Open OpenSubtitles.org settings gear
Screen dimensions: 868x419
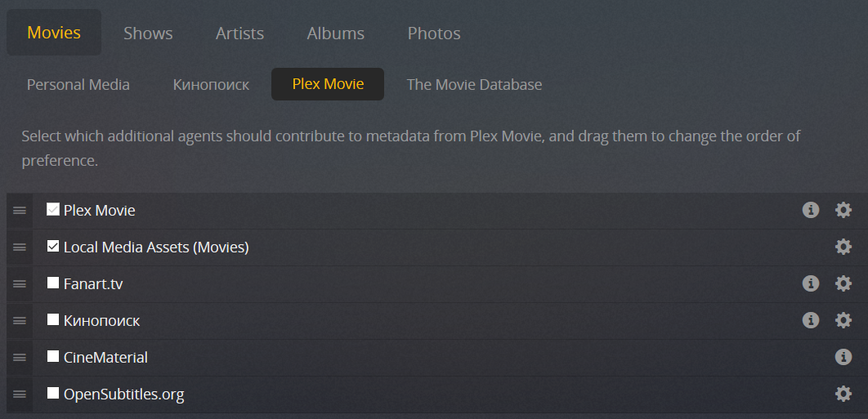pyautogui.click(x=843, y=394)
